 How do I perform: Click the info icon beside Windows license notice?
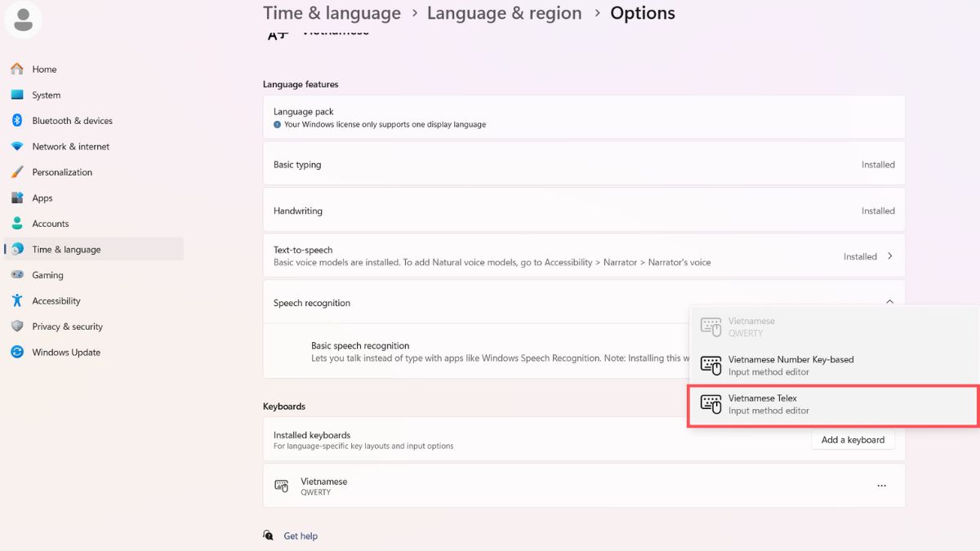point(278,125)
